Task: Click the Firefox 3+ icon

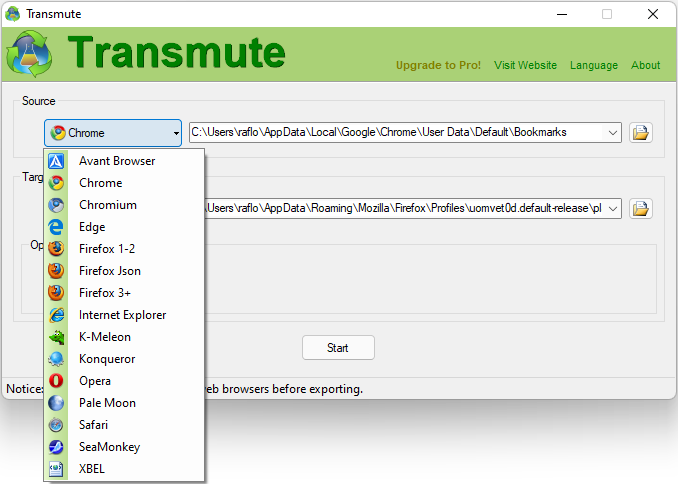Action: pyautogui.click(x=56, y=293)
